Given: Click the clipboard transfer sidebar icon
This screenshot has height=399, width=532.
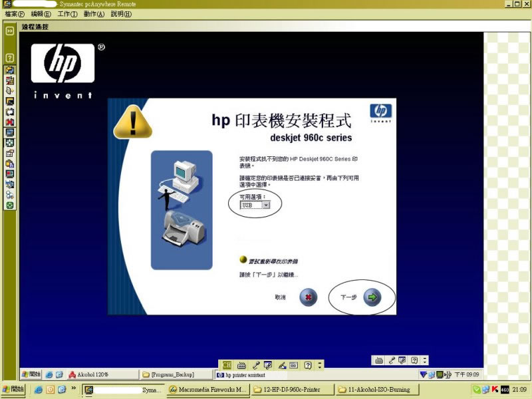Looking at the screenshot, I should click(x=10, y=164).
